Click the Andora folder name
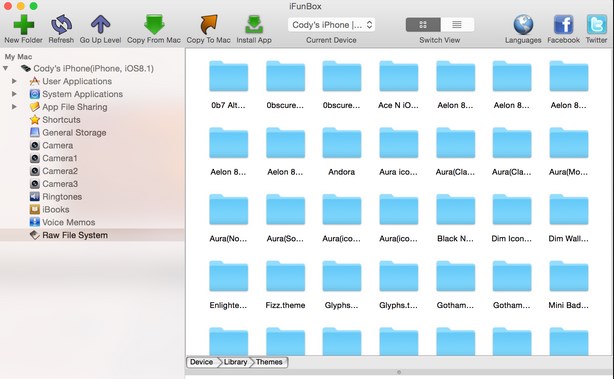Image resolution: width=614 pixels, height=379 pixels. [341, 172]
